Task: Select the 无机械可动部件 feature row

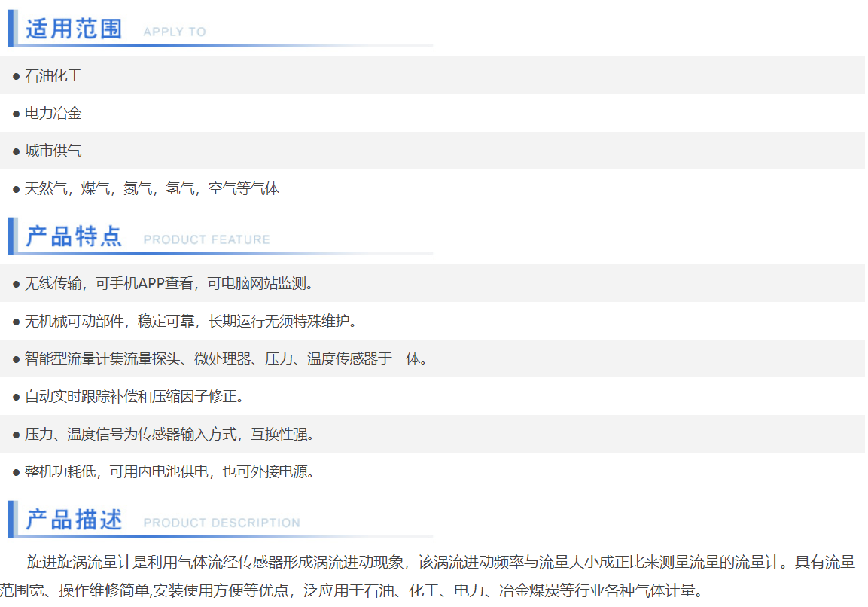Action: click(190, 322)
